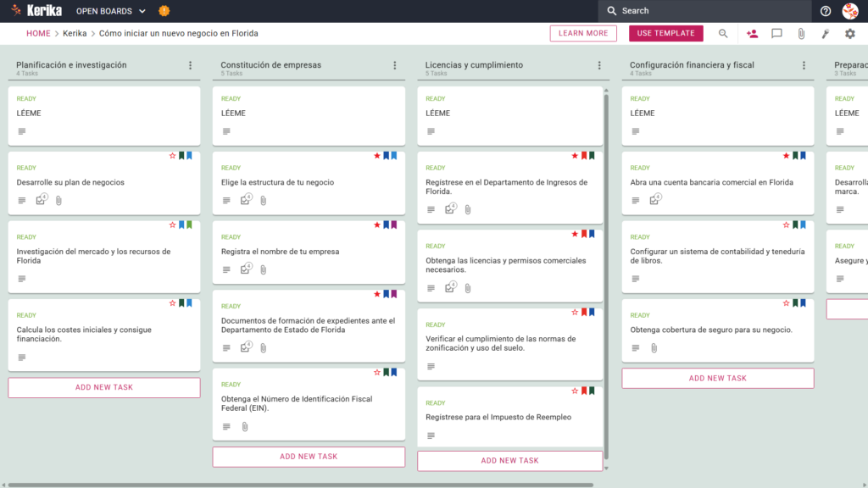Toggle the star on Investigación del mercado card
The width and height of the screenshot is (868, 488).
172,225
